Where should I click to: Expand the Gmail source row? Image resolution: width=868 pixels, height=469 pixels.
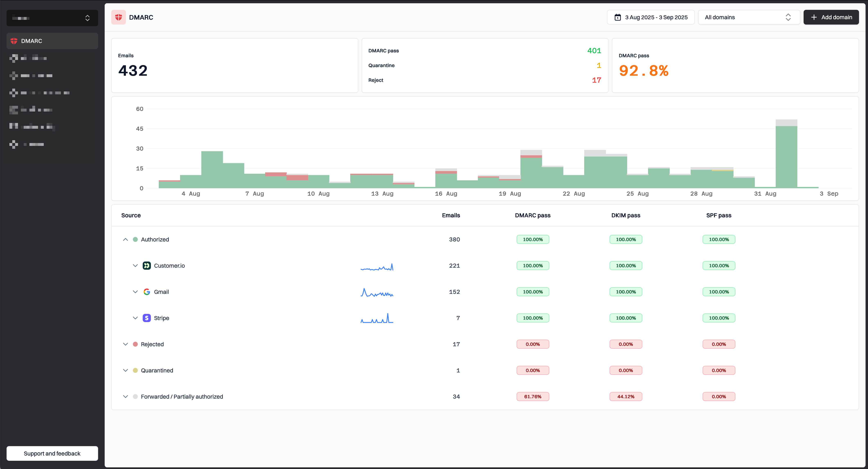(136, 292)
